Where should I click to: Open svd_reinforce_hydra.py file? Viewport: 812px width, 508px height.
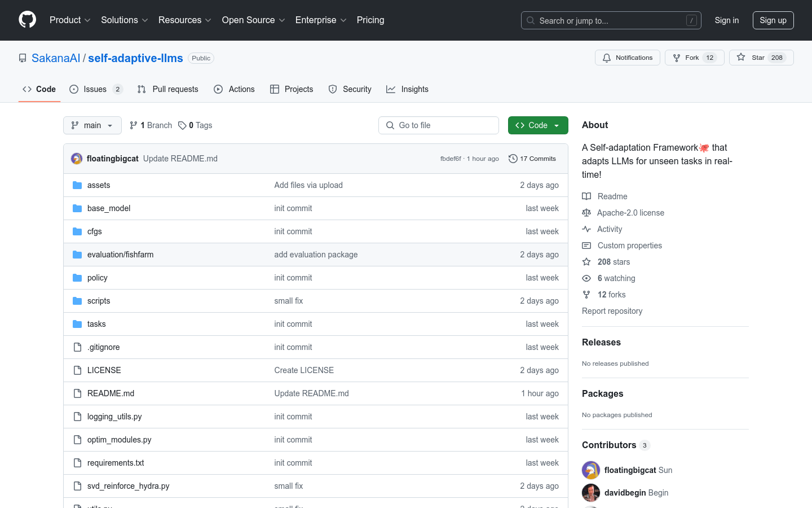(x=128, y=486)
